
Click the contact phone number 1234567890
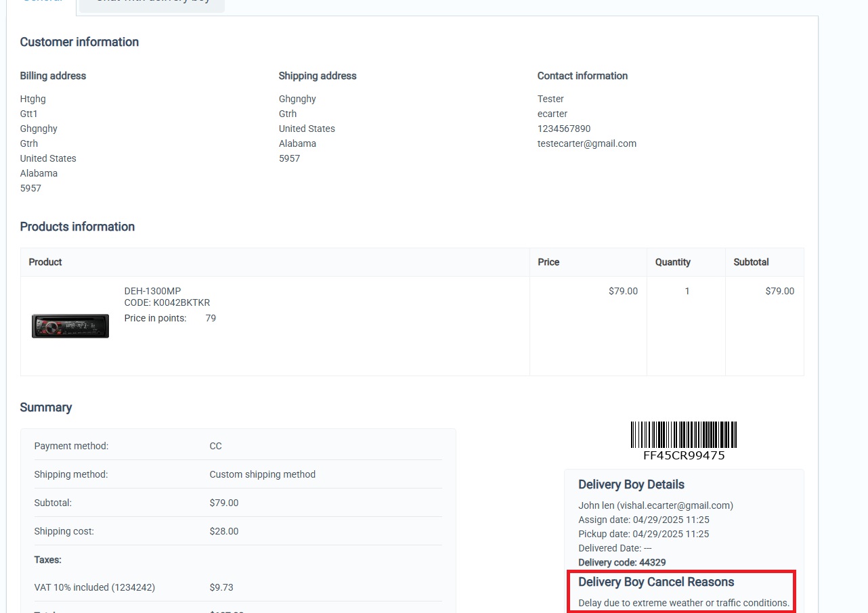point(563,129)
